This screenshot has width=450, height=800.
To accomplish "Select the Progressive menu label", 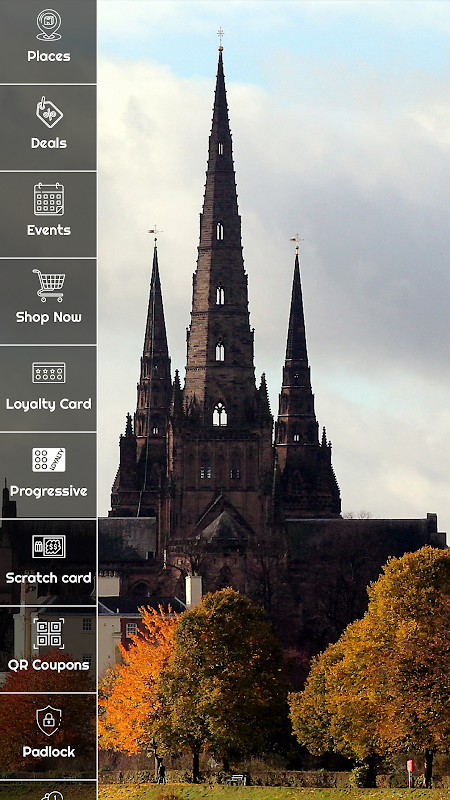I will point(48,491).
